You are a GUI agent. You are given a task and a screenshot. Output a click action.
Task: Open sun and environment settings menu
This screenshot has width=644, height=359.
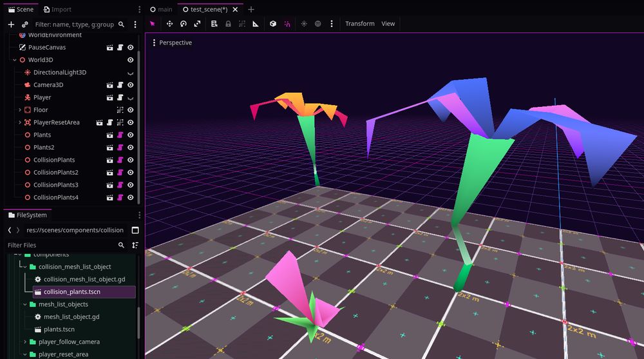pyautogui.click(x=332, y=24)
